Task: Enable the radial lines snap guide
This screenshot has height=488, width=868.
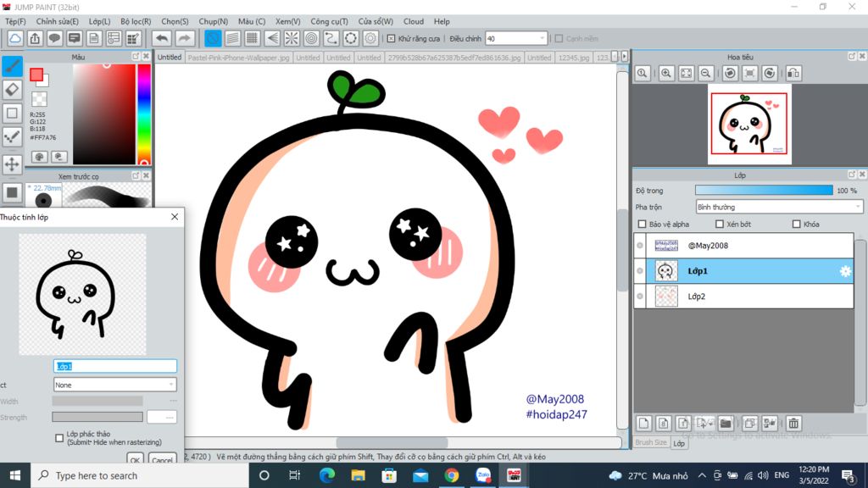Action: 292,38
